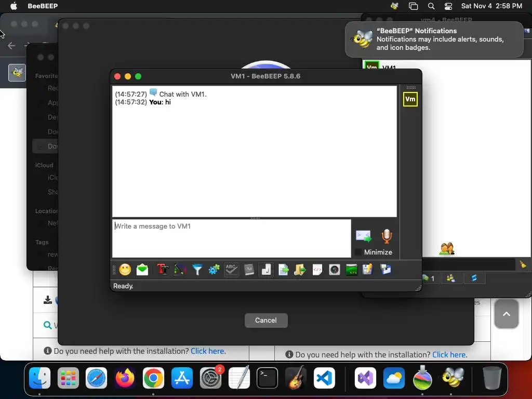Click the chat message 'You: hi'

160,102
